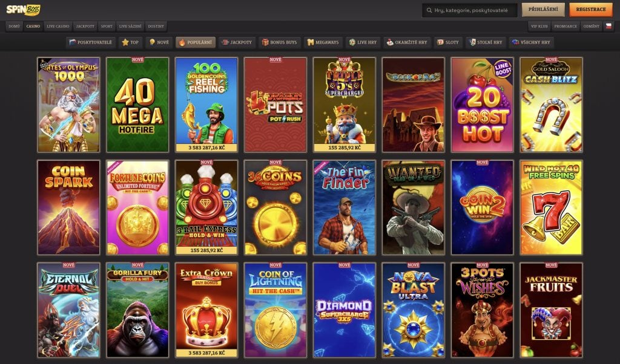The height and width of the screenshot is (364, 620).
Task: Open Jackpoty in main navigation
Action: [x=85, y=27]
